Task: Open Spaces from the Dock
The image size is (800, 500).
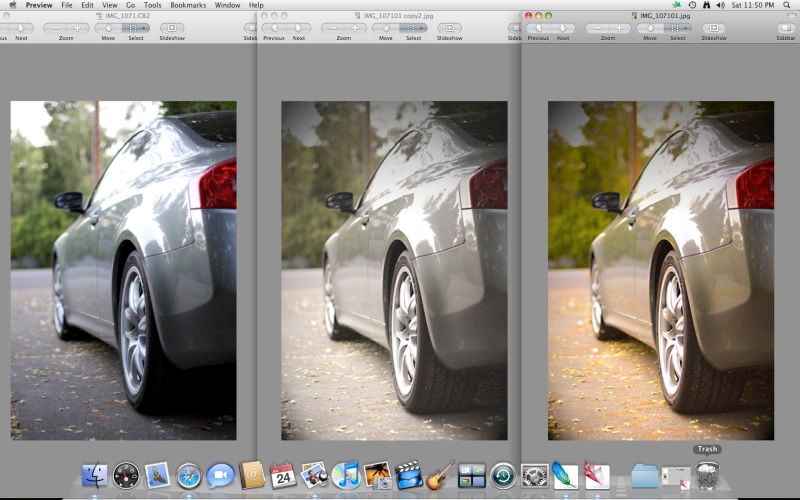Action: click(x=471, y=476)
